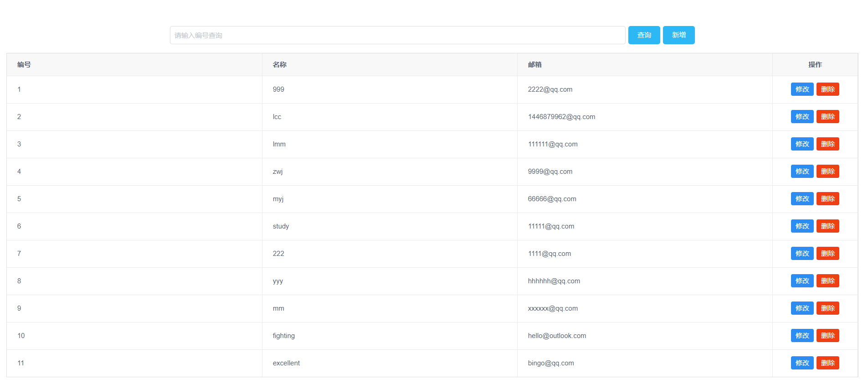Click 修改 for row 999

click(802, 89)
